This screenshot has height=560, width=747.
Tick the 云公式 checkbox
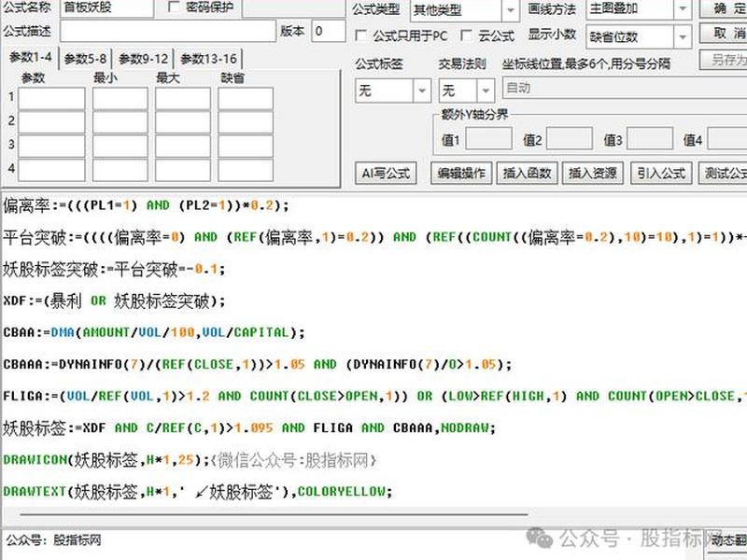[x=466, y=35]
